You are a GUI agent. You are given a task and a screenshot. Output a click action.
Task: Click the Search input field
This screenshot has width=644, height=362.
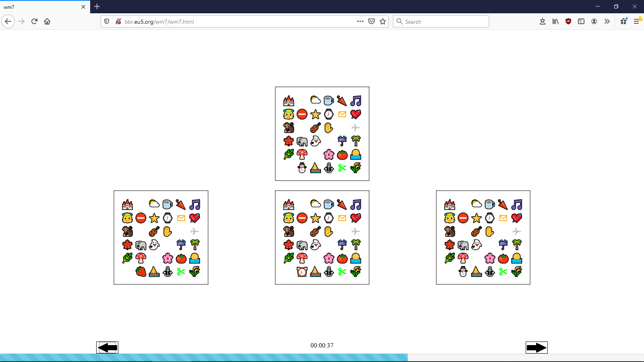tap(441, 21)
